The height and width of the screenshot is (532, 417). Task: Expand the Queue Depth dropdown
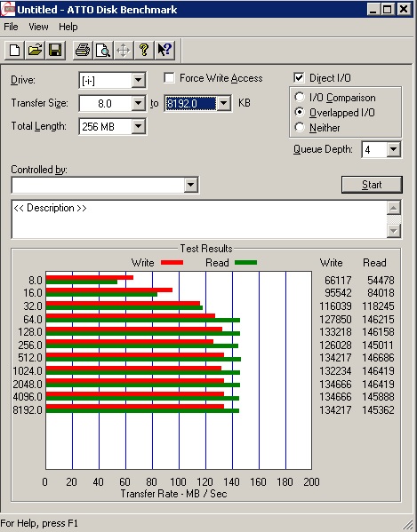(393, 149)
